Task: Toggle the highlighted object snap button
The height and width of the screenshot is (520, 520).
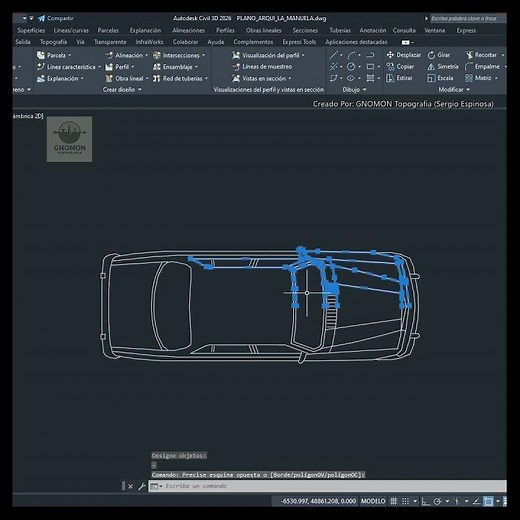Action: point(488,501)
